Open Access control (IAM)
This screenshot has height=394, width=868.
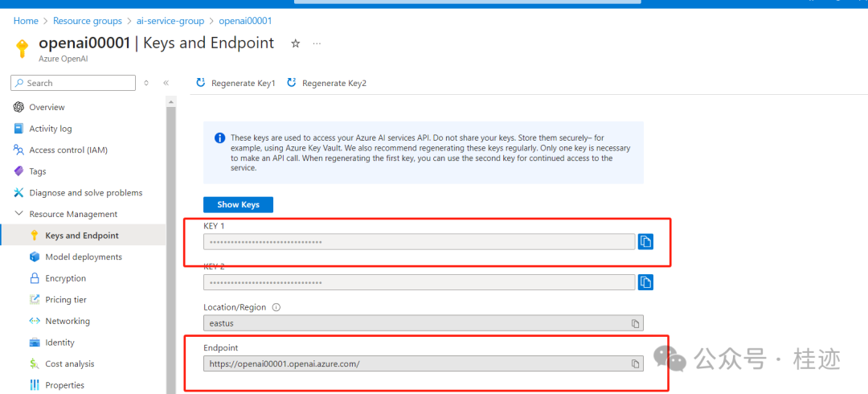[x=68, y=150]
